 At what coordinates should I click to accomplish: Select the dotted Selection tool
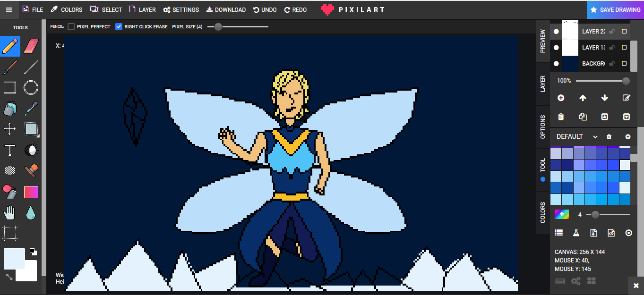coord(10,233)
